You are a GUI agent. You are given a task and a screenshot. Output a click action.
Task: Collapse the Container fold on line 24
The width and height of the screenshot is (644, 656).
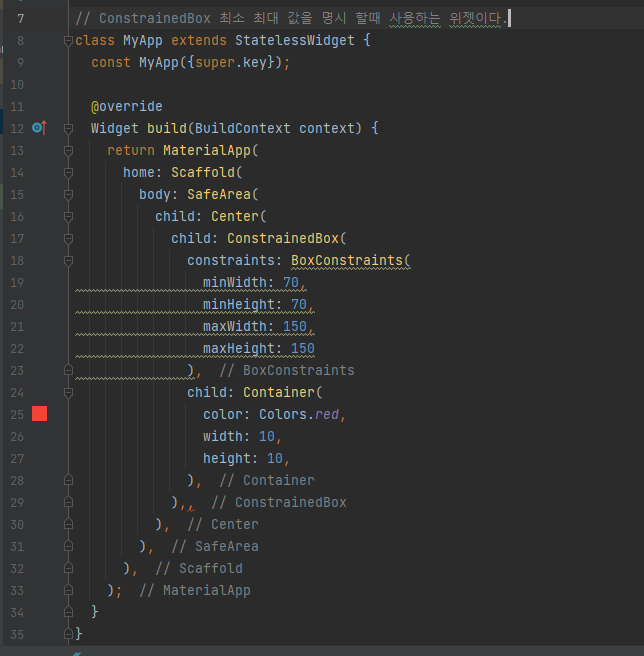(68, 392)
